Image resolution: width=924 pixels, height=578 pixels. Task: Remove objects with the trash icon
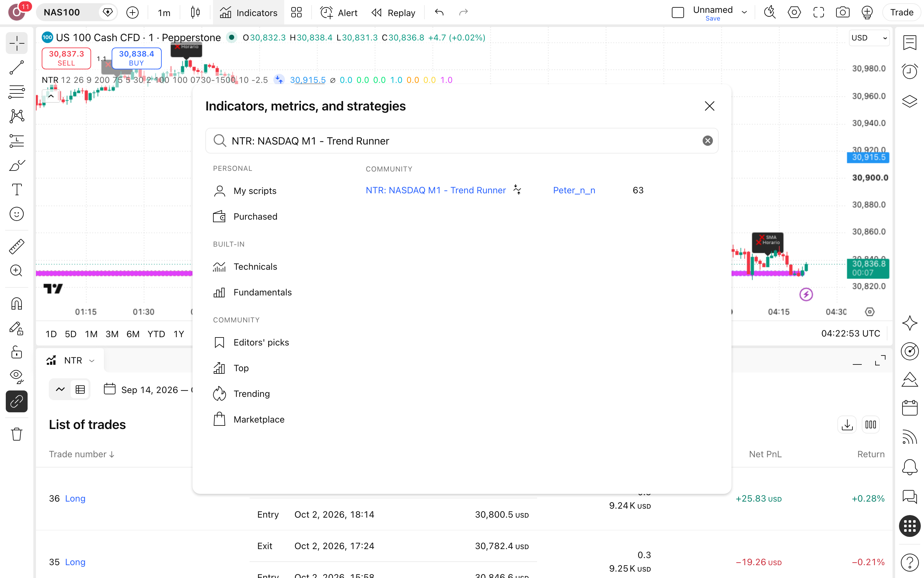[16, 434]
